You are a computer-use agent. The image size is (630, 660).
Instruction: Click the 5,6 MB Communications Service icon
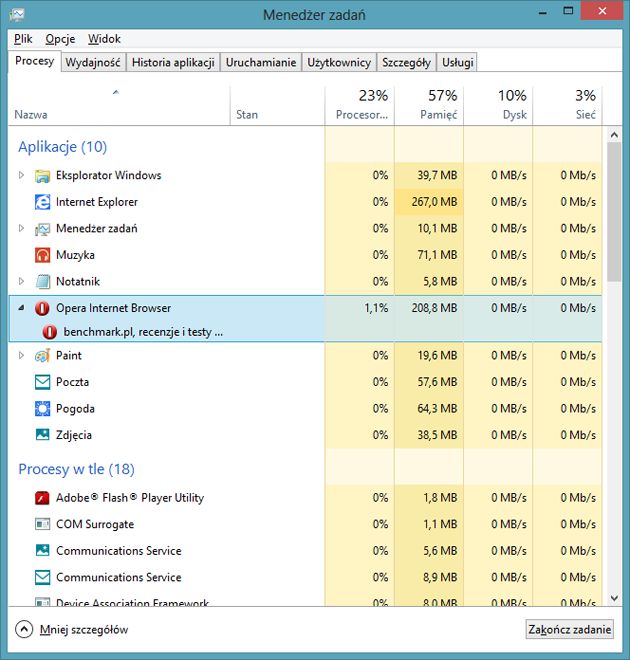(42, 551)
